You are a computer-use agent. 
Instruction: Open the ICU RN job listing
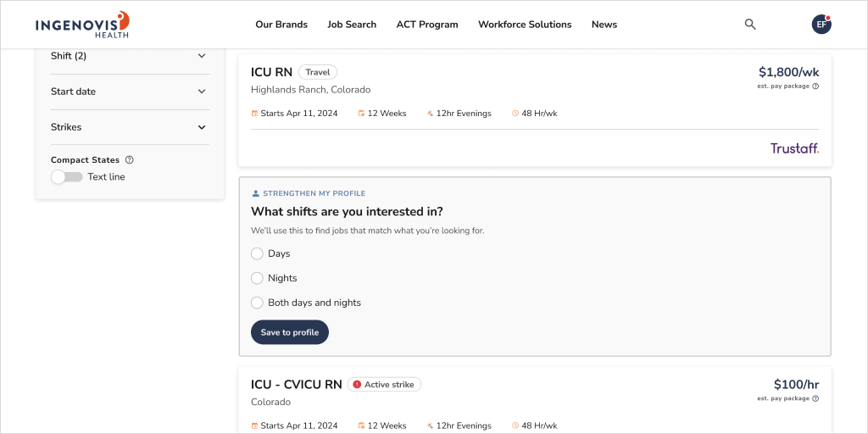point(271,72)
